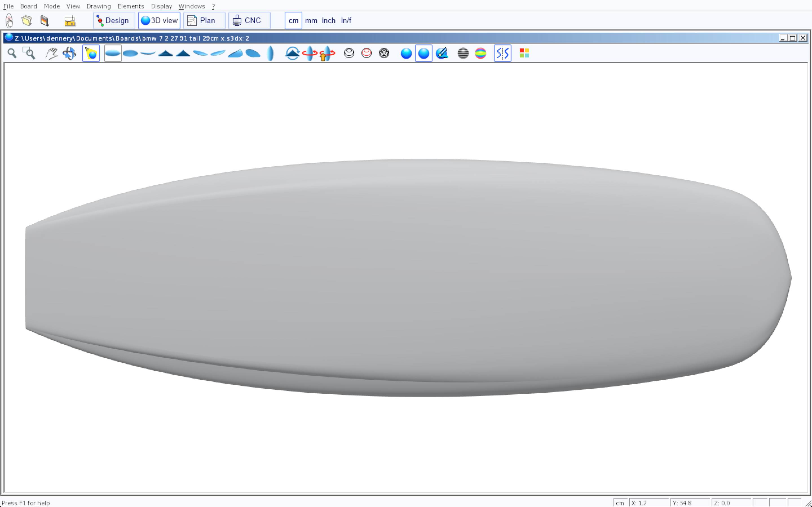Switch units to mm
812x507 pixels.
[x=311, y=21]
